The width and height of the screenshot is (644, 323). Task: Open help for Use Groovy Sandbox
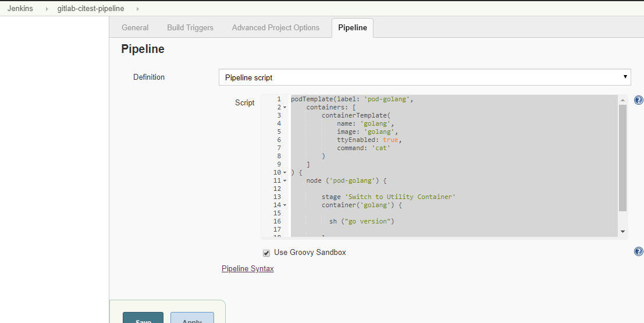[x=638, y=251]
